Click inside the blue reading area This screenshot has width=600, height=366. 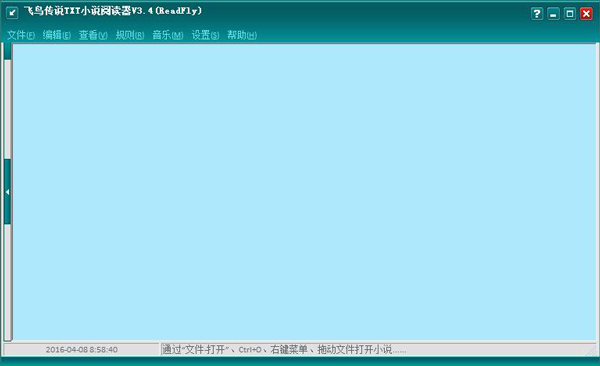[304, 192]
